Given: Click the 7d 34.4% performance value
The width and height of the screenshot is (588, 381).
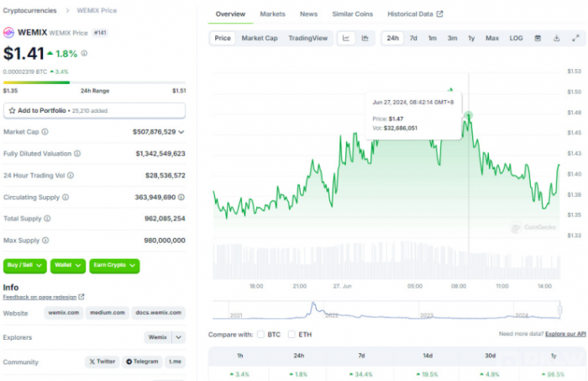Looking at the screenshot, I should [x=361, y=374].
